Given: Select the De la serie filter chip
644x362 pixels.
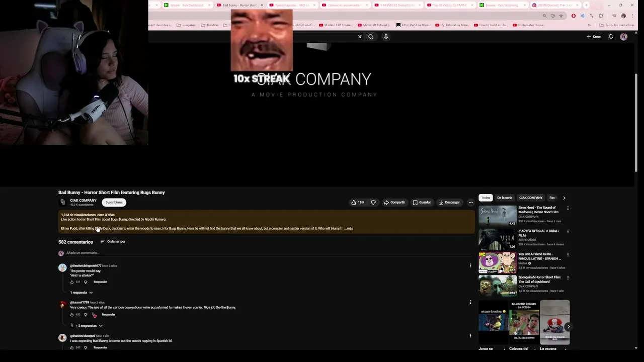Looking at the screenshot, I should click(505, 198).
